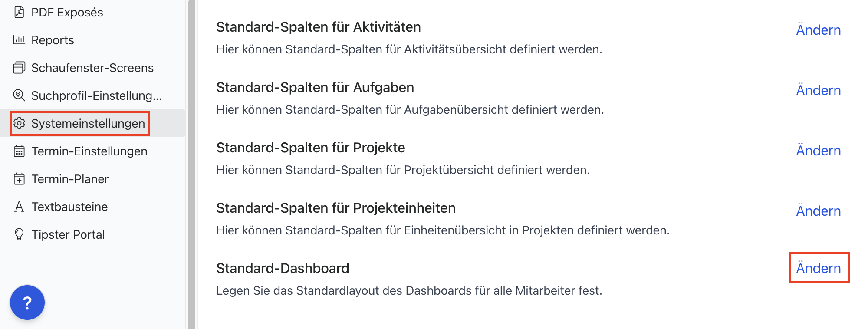This screenshot has width=868, height=329.
Task: Click the Termin-Planer calendar-plus icon
Action: pyautogui.click(x=19, y=179)
